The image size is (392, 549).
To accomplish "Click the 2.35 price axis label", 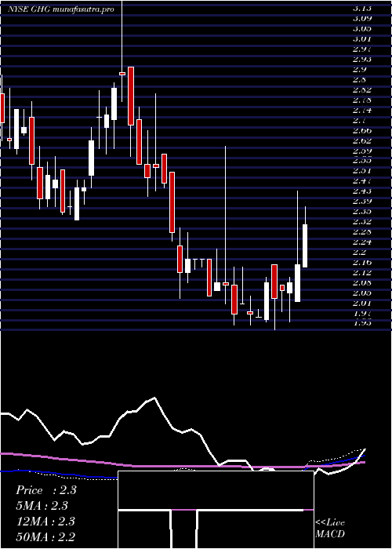I will 362,212.
